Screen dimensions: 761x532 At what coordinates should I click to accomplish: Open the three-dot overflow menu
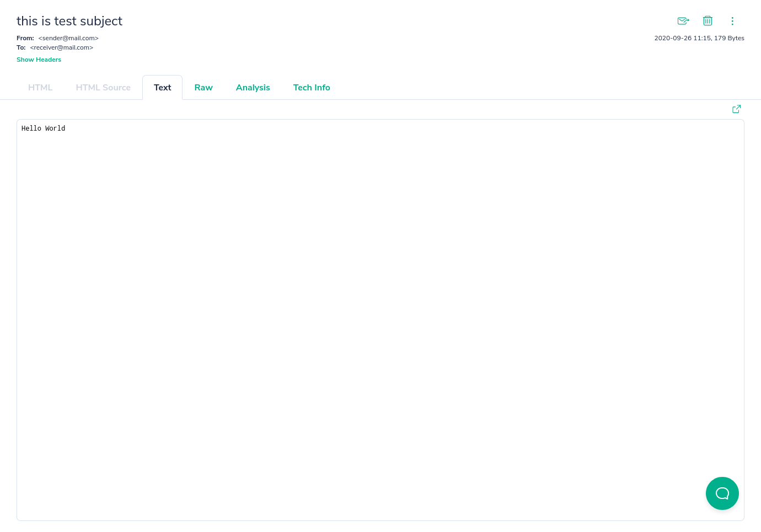point(732,21)
